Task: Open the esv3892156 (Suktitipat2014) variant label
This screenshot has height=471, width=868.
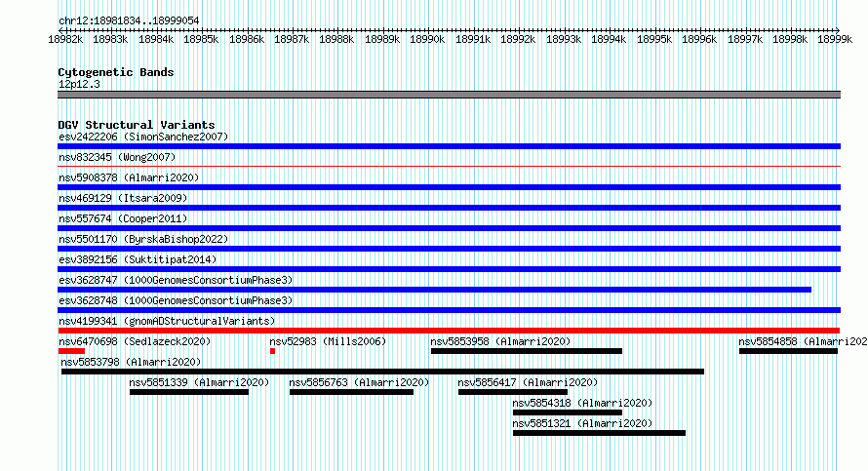Action: [138, 259]
